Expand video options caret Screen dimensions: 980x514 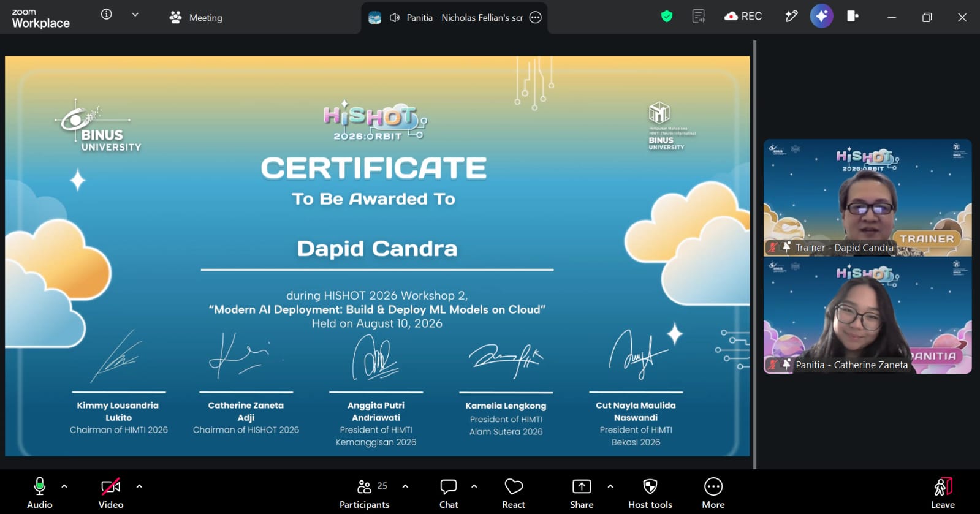tap(139, 486)
